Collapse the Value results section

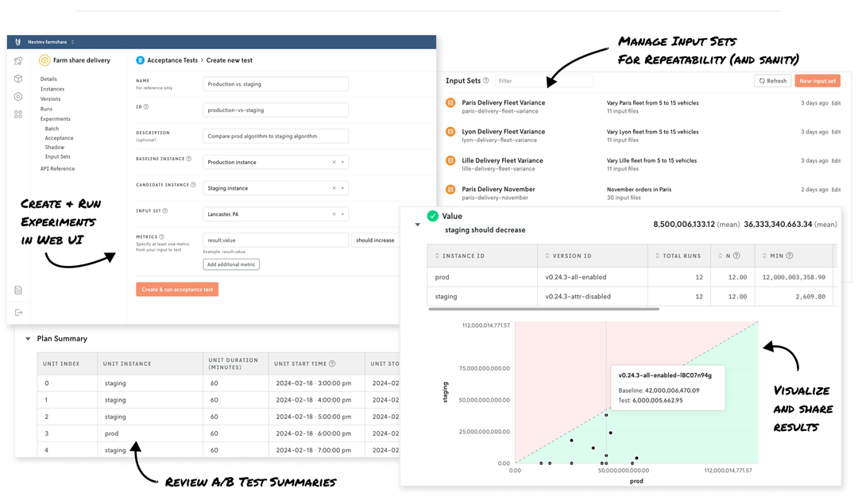418,225
